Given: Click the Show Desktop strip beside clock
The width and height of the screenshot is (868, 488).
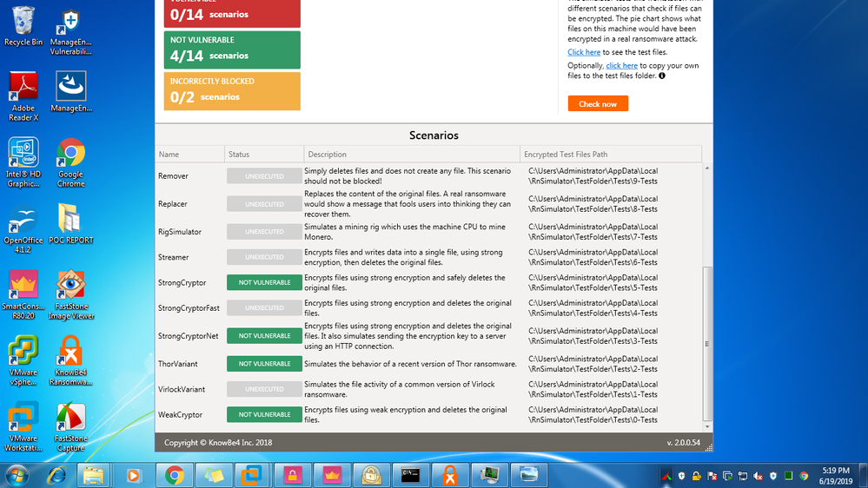Looking at the screenshot, I should [x=864, y=475].
